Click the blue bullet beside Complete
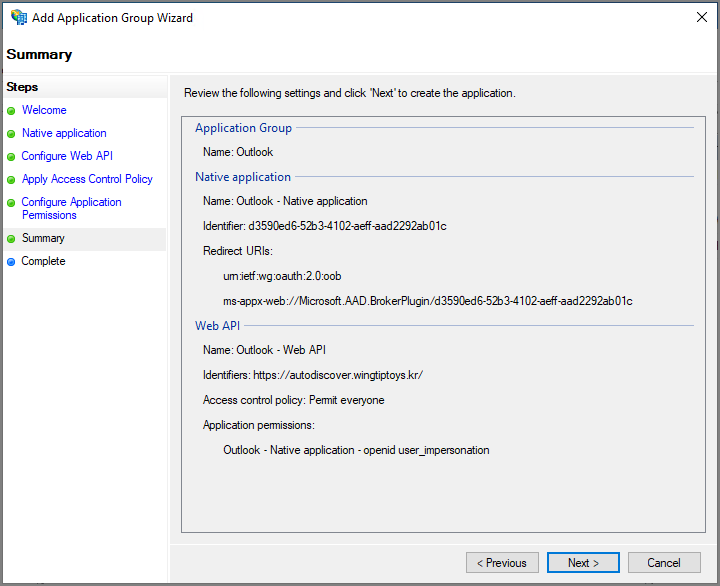This screenshot has width=720, height=586. (x=11, y=262)
